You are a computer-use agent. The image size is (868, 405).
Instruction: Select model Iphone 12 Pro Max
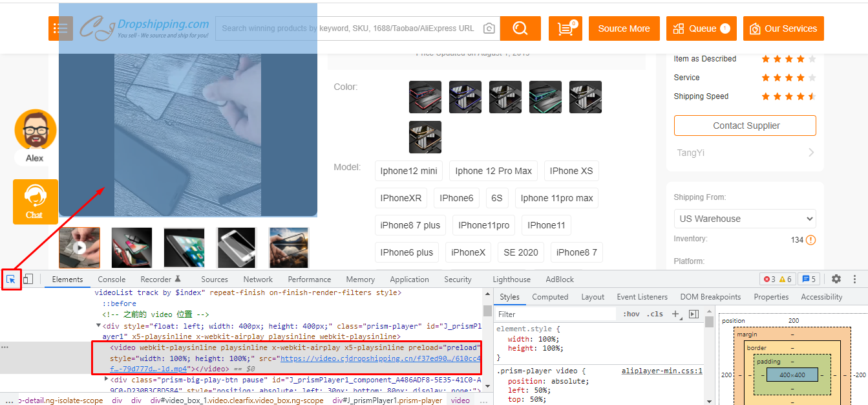point(493,171)
